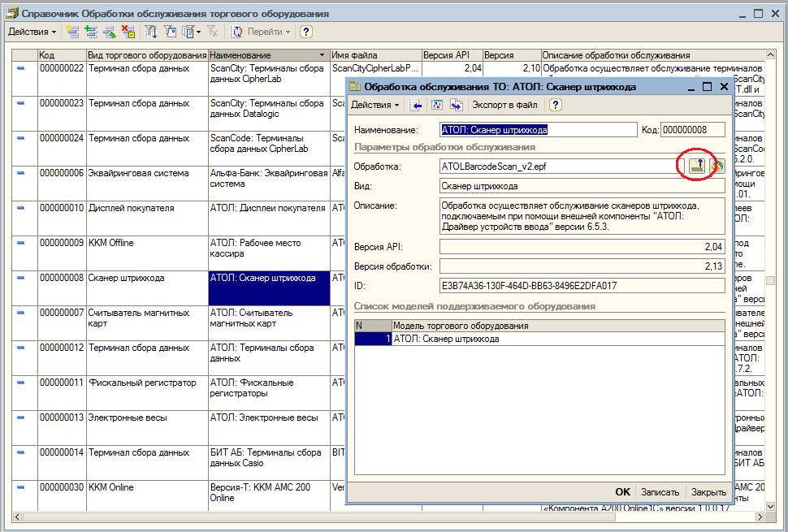Click the Reread icon in dialog toolbar
Image resolution: width=788 pixels, height=532 pixels.
437,105
